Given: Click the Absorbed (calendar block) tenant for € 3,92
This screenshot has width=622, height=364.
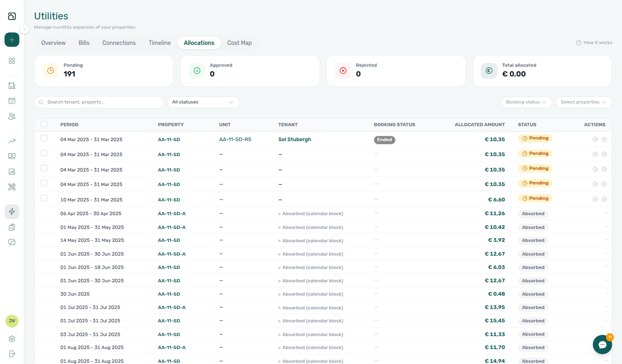Looking at the screenshot, I should click(x=311, y=241).
